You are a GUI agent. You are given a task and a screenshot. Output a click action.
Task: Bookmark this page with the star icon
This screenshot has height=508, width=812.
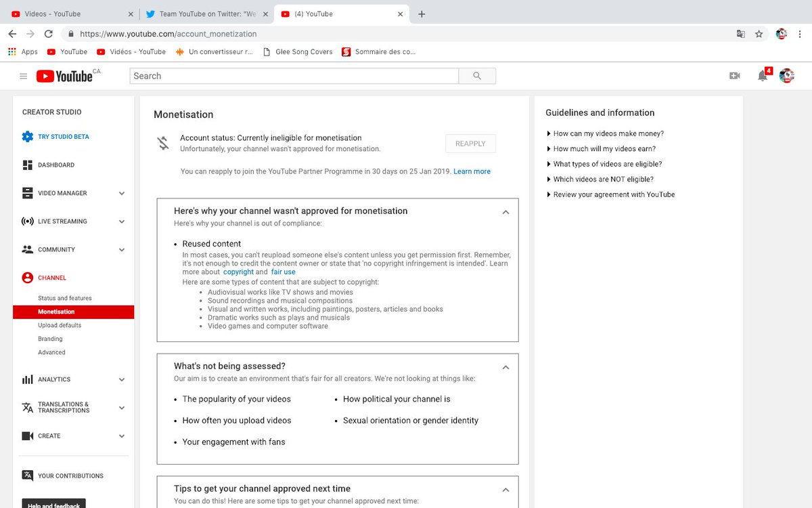759,33
